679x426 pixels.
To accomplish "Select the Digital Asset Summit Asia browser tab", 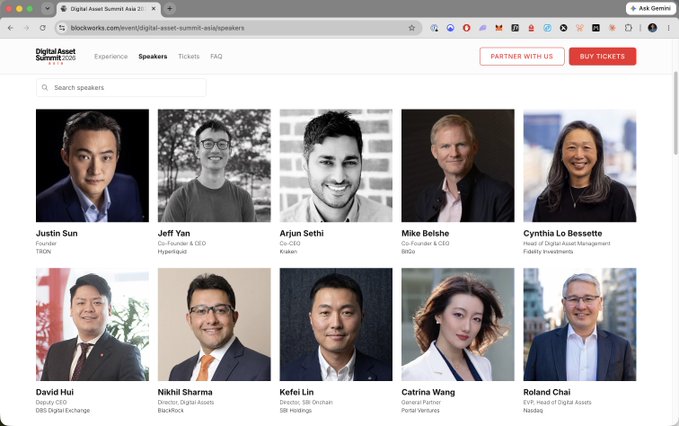I will [x=108, y=9].
